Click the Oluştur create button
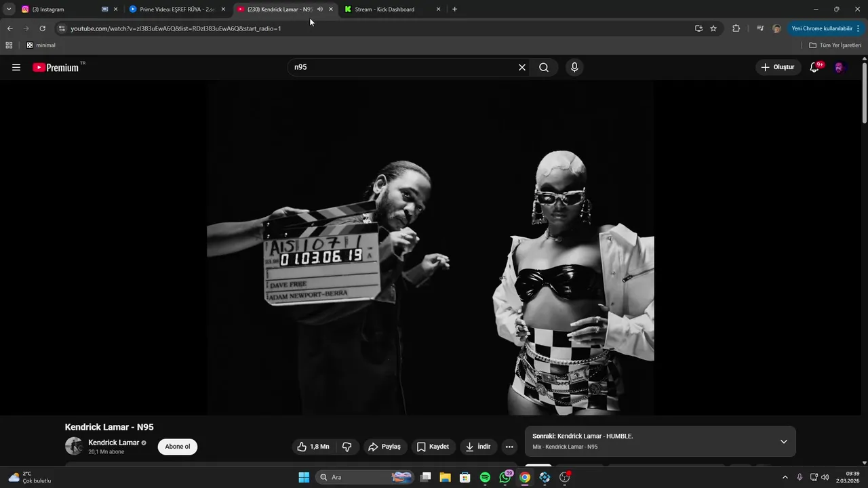Screen dimensions: 868x488 pos(778,67)
